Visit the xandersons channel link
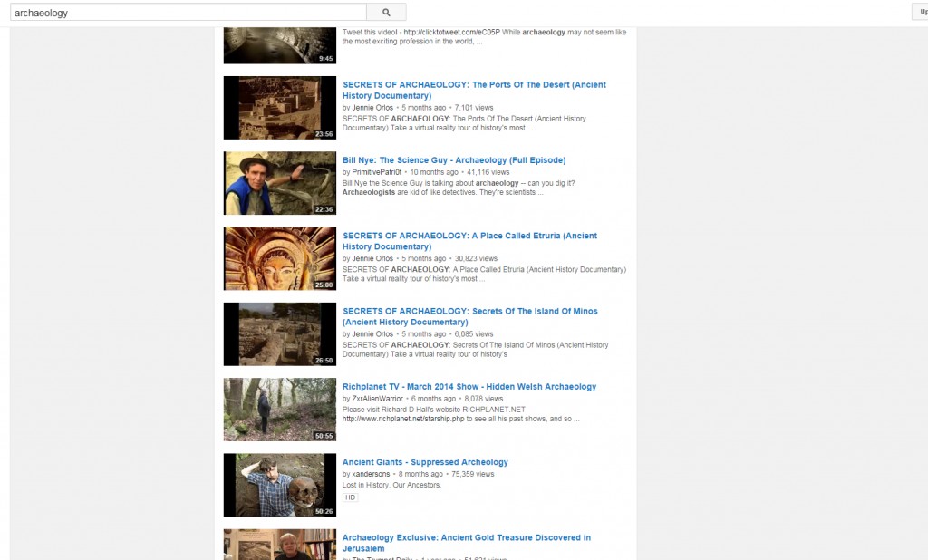 point(371,474)
